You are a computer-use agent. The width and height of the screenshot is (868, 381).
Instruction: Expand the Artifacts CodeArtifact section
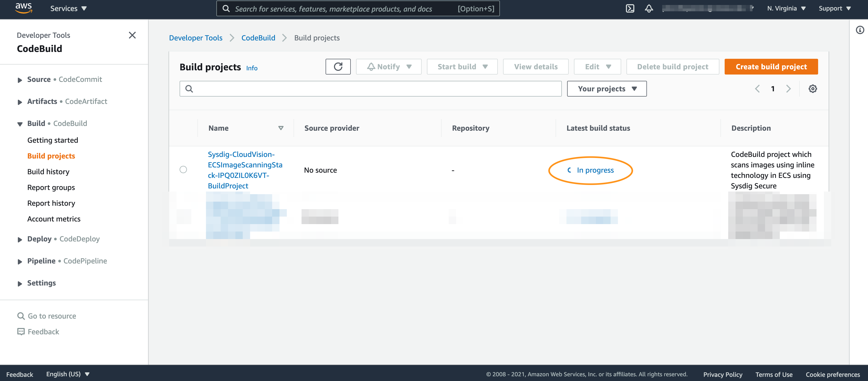(20, 102)
